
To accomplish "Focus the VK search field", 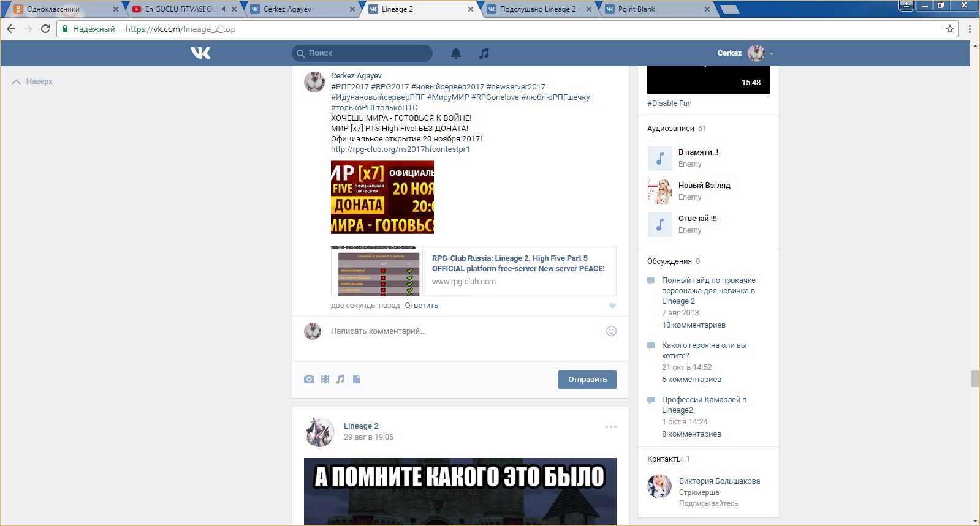I will point(362,53).
